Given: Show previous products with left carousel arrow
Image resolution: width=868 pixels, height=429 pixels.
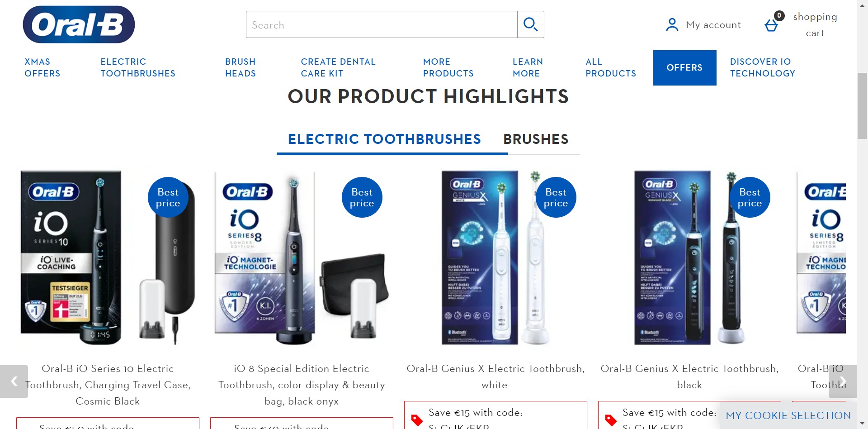Looking at the screenshot, I should point(14,381).
